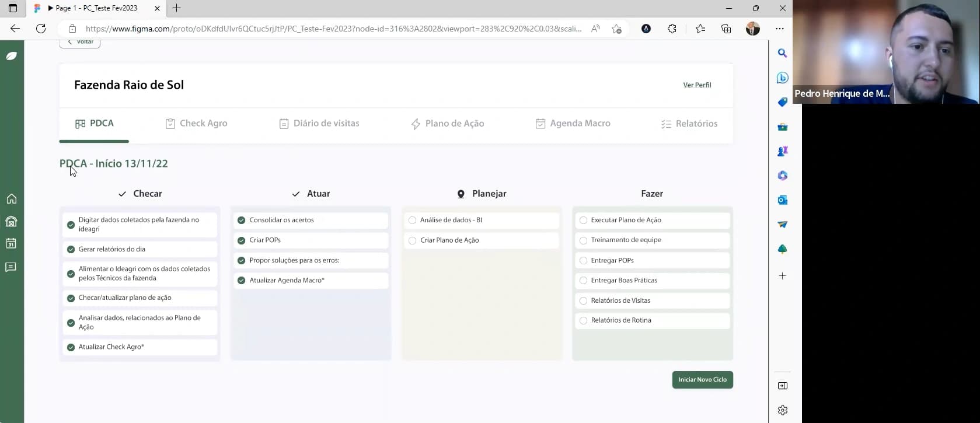Screen dimensions: 980x423
Task: Open Microsoft 365 icon in Edge sidebar
Action: pyautogui.click(x=782, y=176)
